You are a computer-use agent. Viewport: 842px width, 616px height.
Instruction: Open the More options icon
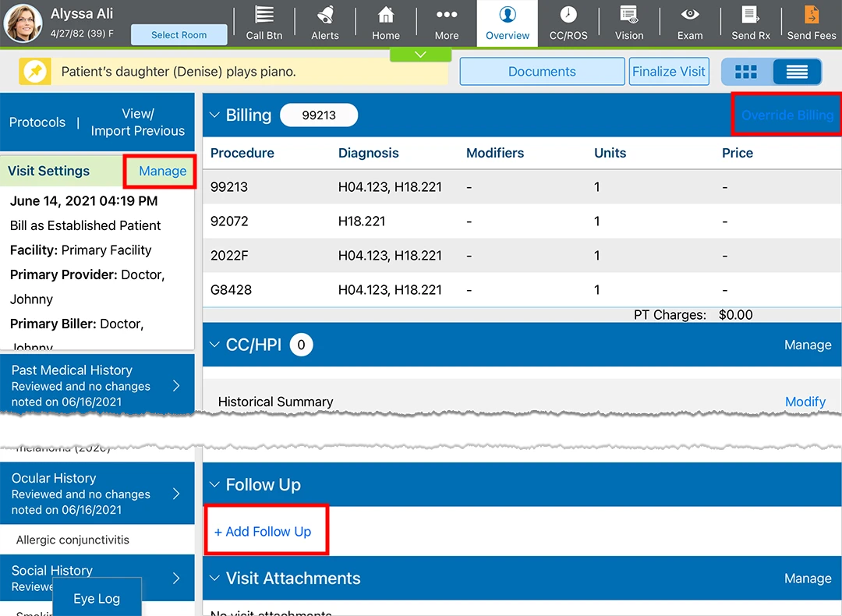[447, 16]
